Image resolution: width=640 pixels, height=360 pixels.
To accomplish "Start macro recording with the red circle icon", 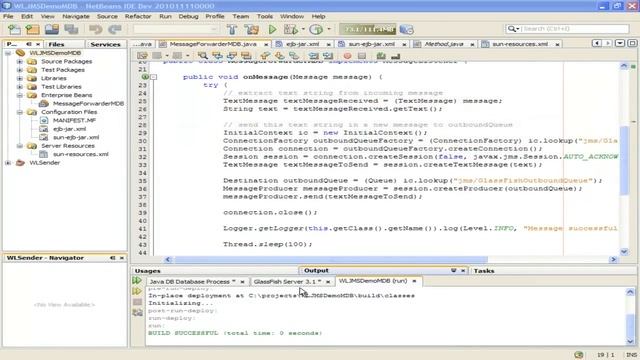I will click(x=347, y=56).
